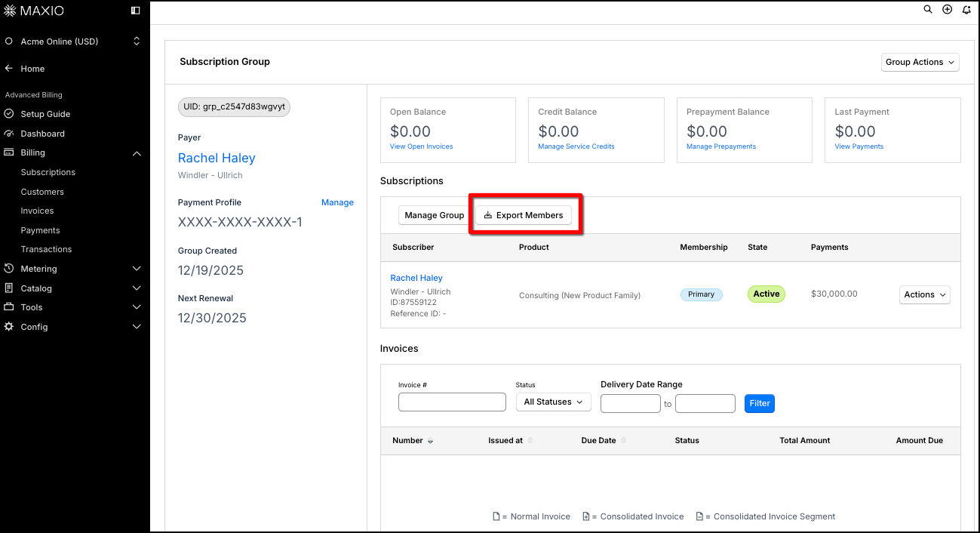Click Manage Service Credits link
The height and width of the screenshot is (533, 980).
[x=576, y=146]
